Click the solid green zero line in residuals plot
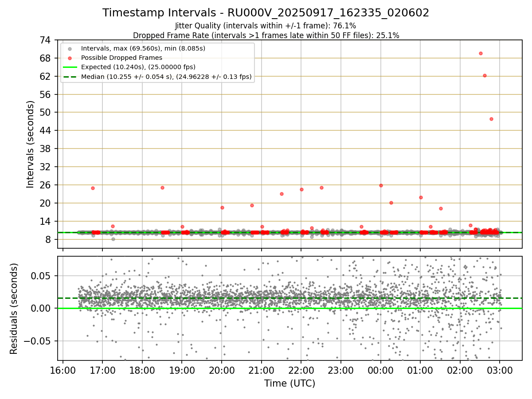This screenshot has width=532, height=399. pyautogui.click(x=290, y=308)
